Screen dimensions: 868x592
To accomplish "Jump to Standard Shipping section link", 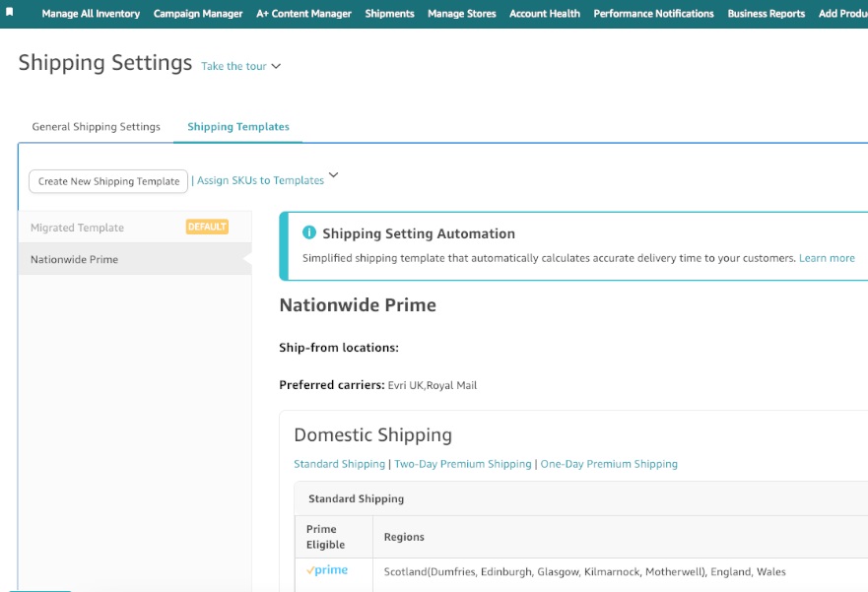I will click(x=339, y=464).
